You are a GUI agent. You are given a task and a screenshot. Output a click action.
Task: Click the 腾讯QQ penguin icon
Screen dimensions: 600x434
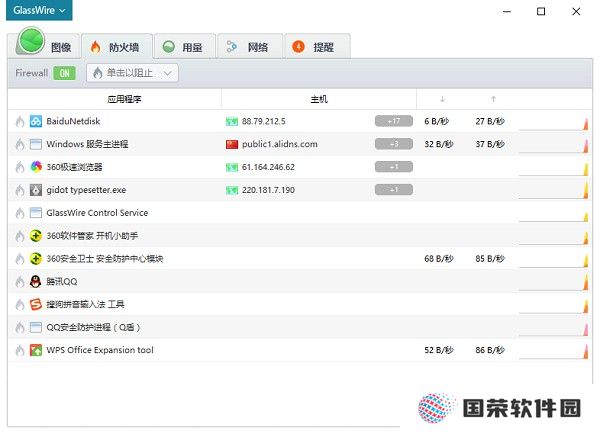coord(36,282)
